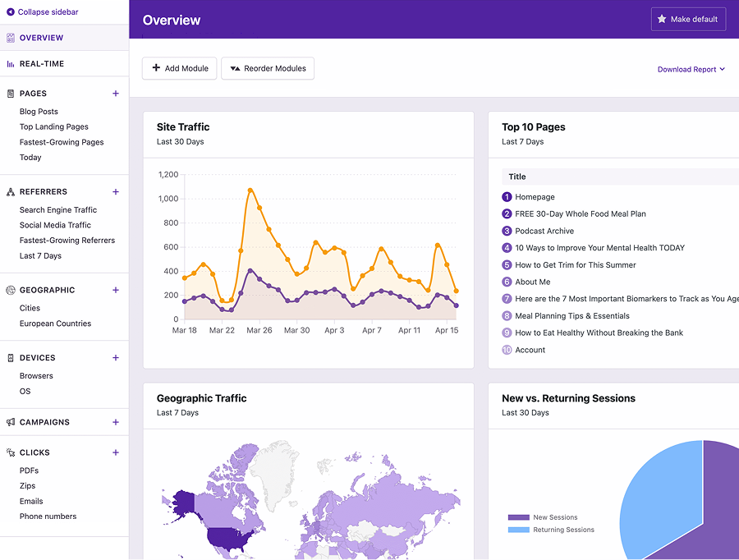Expand Referrers with its plus button
The width and height of the screenshot is (739, 560).
tap(116, 192)
